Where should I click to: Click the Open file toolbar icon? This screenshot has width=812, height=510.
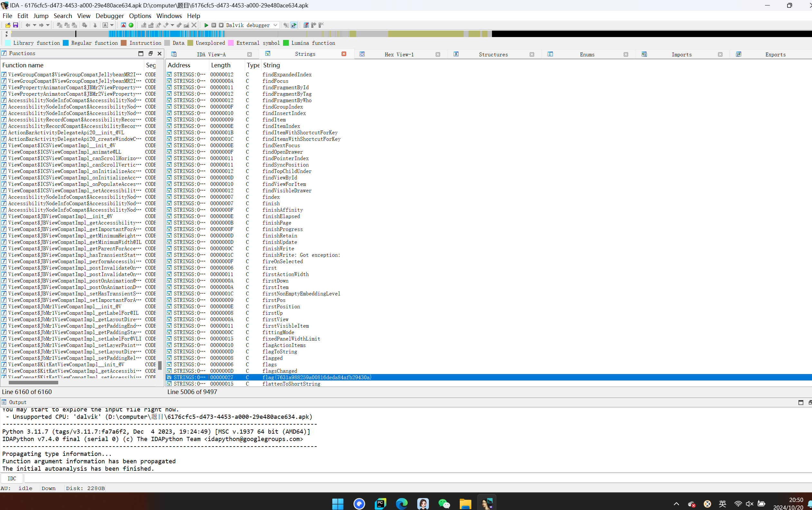(8, 25)
